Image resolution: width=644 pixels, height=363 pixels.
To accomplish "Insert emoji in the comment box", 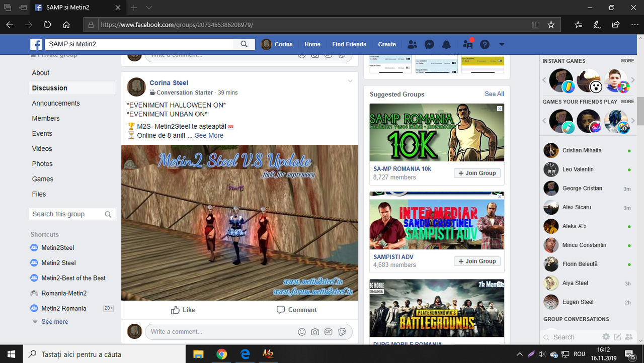I will pos(302,332).
